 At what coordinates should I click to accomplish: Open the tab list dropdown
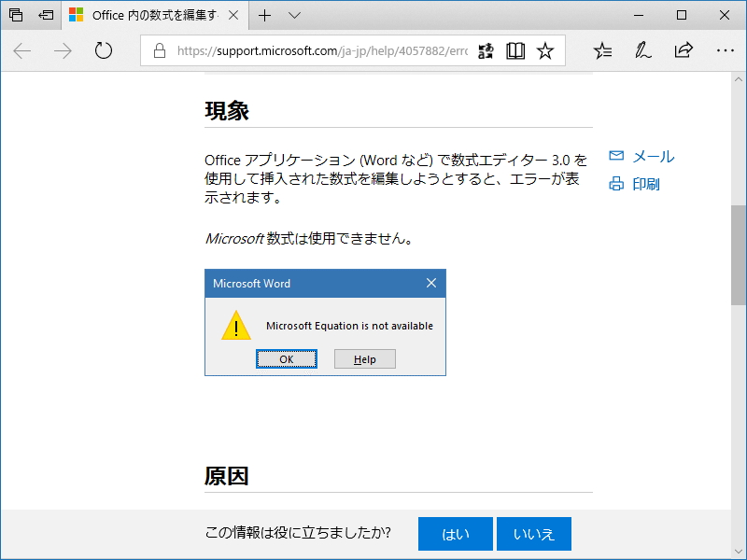click(x=294, y=16)
